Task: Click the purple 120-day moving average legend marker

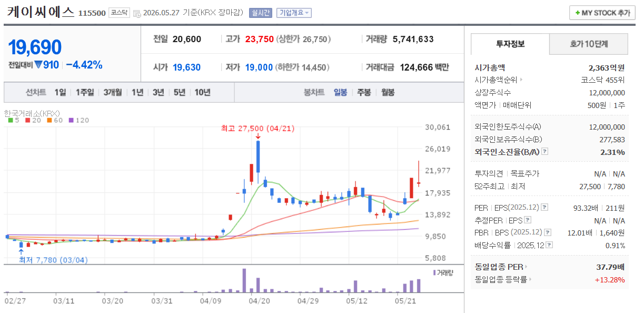Action: pyautogui.click(x=71, y=120)
